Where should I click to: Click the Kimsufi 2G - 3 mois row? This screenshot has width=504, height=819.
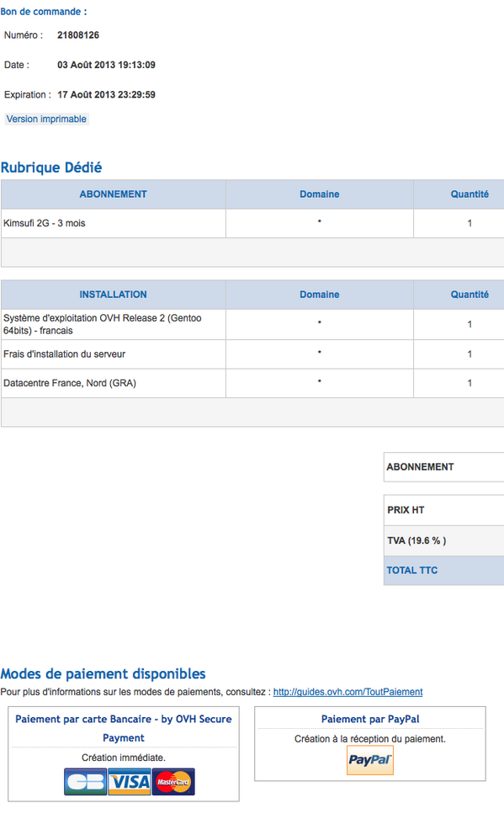point(252,224)
